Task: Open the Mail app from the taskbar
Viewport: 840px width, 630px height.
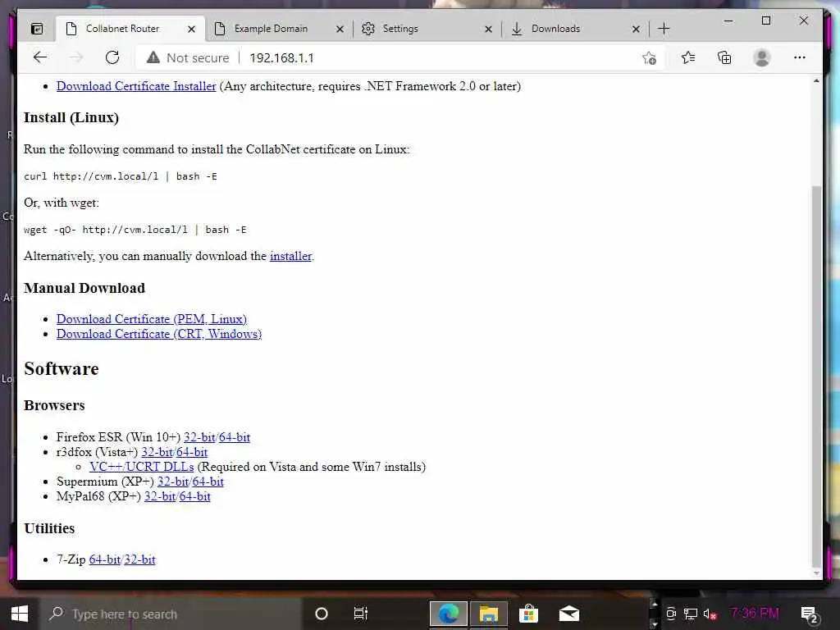Action: 569,614
